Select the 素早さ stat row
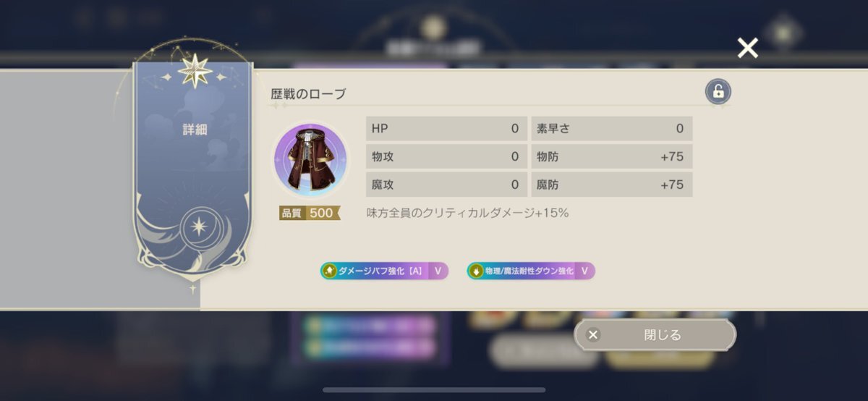 pos(612,129)
